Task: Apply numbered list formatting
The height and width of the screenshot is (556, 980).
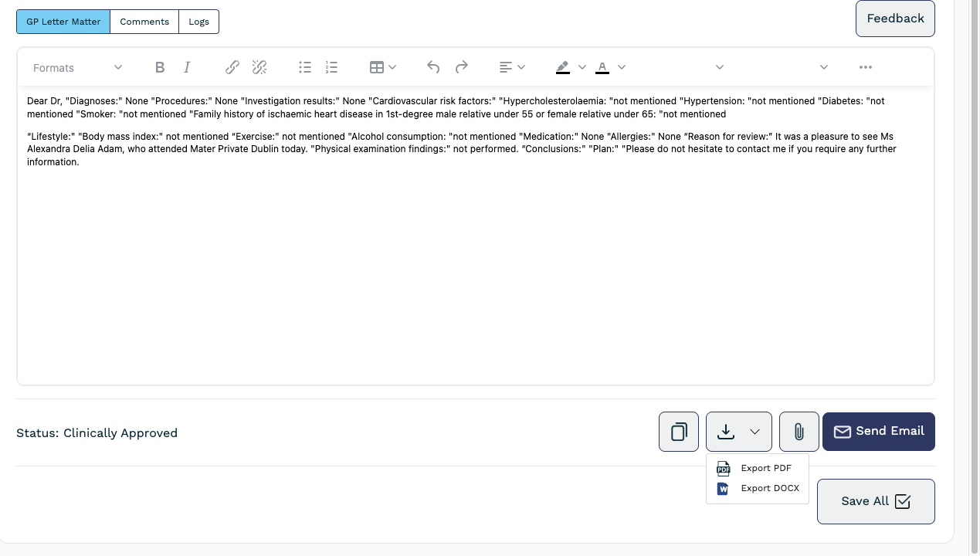Action: point(331,68)
